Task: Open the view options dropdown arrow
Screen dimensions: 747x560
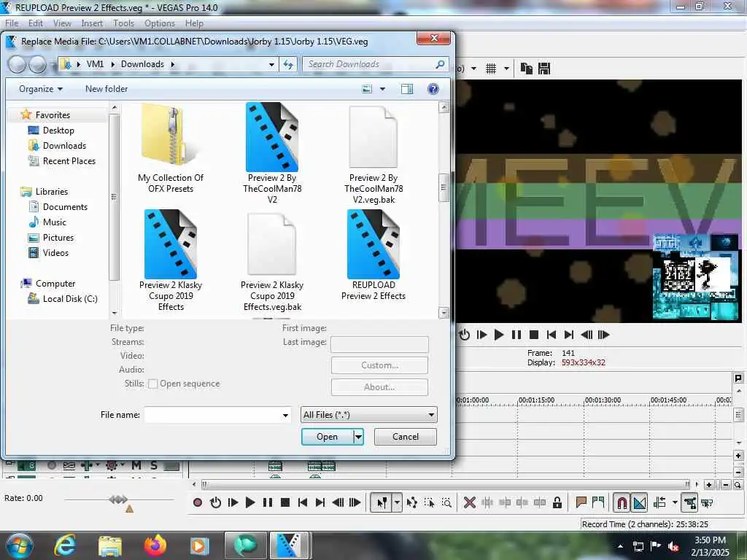Action: pyautogui.click(x=382, y=89)
